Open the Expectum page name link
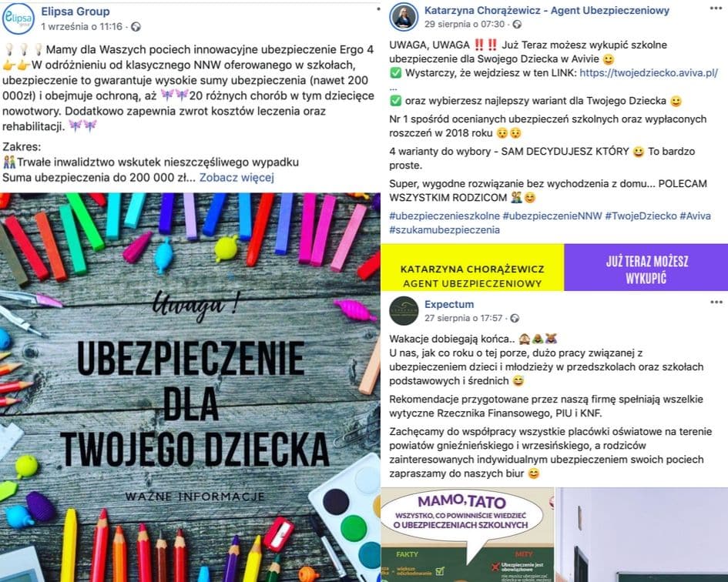728x582 pixels. tap(449, 304)
